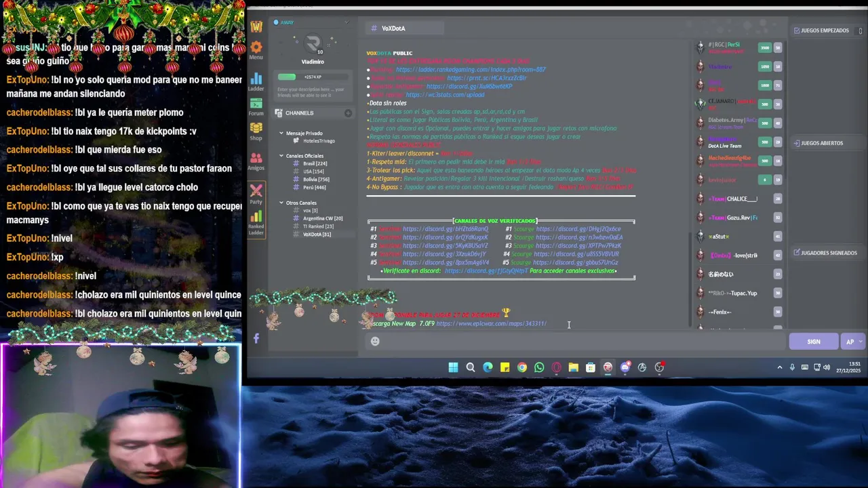868x488 pixels.
Task: Join the Bolivia [756] channel
Action: 315,180
